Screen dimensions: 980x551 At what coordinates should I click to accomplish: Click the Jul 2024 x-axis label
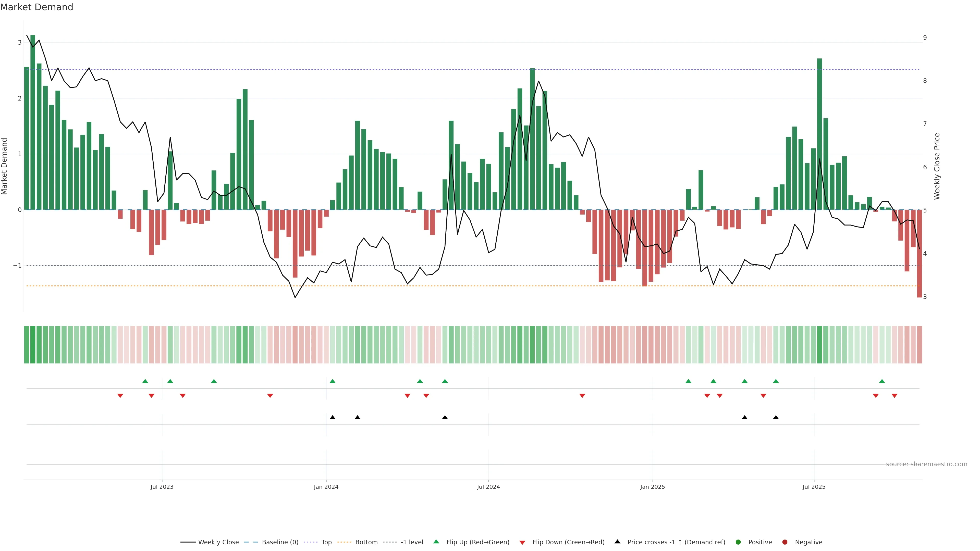coord(488,487)
